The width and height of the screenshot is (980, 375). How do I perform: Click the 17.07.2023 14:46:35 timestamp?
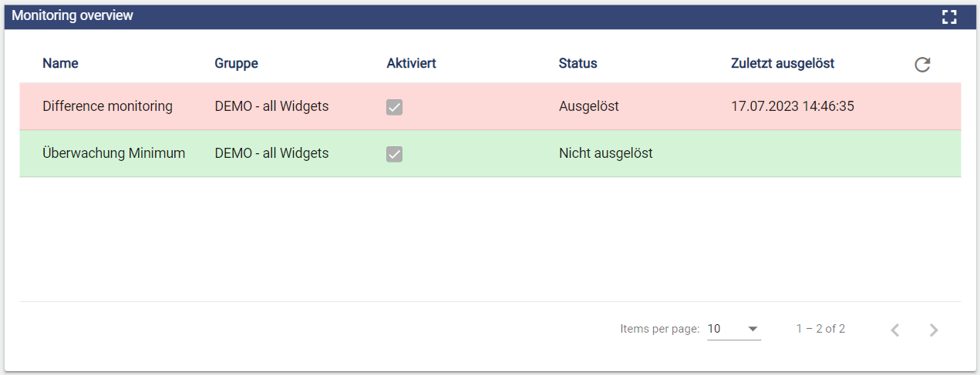pos(792,106)
